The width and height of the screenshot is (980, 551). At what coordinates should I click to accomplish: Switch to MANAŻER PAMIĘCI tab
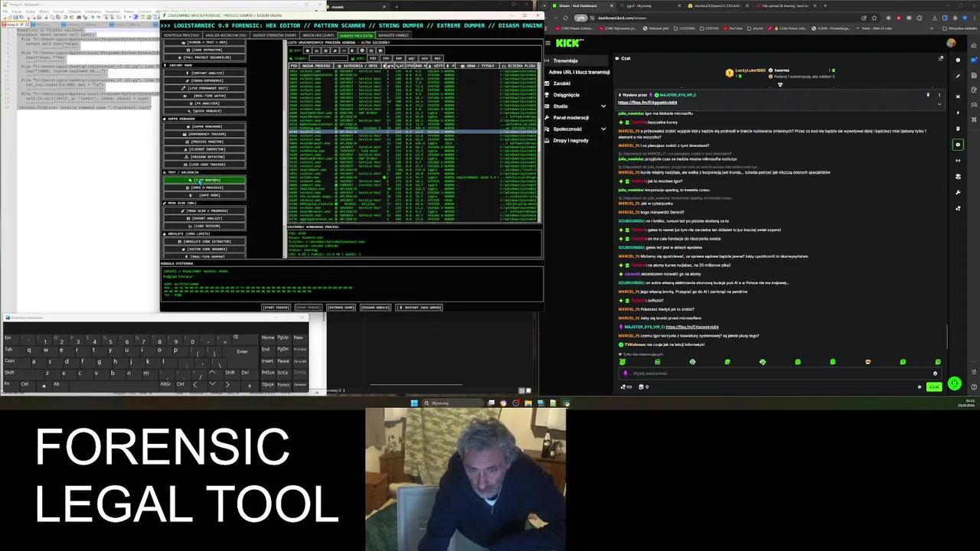pos(394,35)
